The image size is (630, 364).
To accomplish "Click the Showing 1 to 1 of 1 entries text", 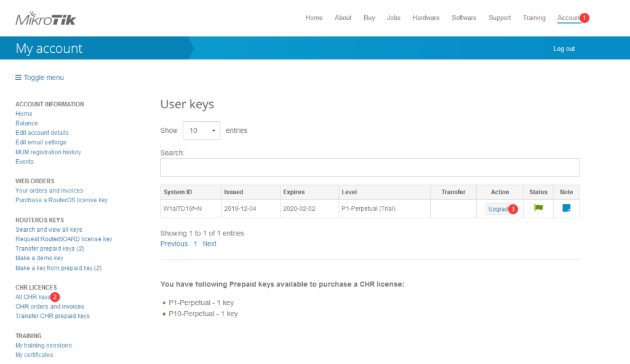I will click(x=202, y=233).
